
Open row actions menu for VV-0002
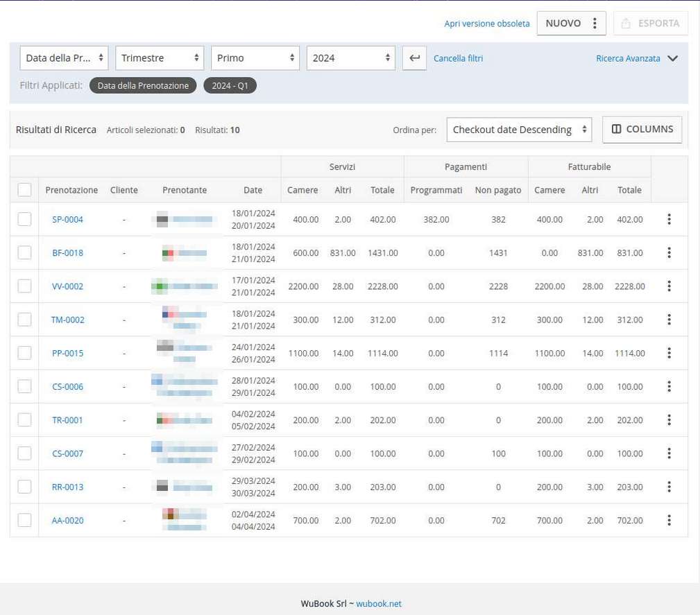pos(669,286)
